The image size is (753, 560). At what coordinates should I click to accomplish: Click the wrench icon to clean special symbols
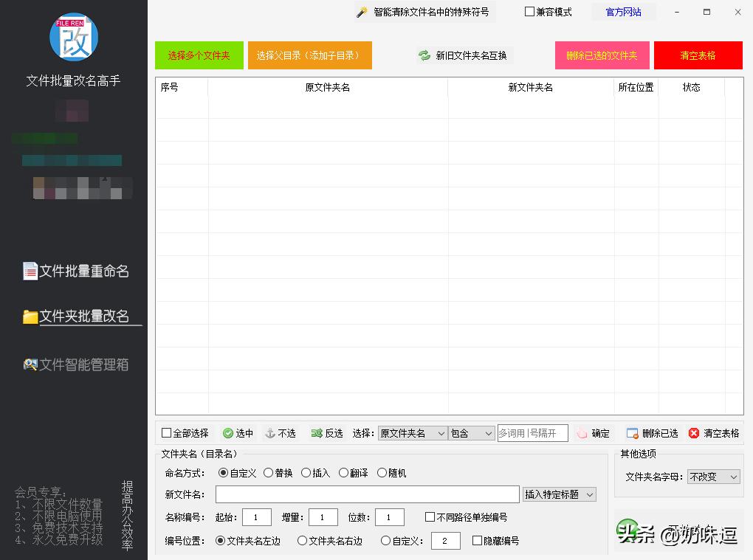362,12
